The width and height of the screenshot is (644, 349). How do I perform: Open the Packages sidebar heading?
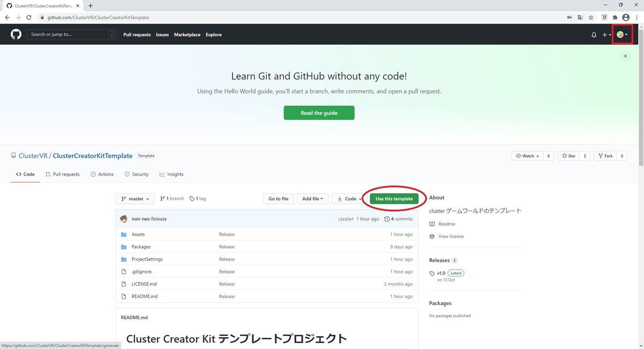click(x=440, y=303)
